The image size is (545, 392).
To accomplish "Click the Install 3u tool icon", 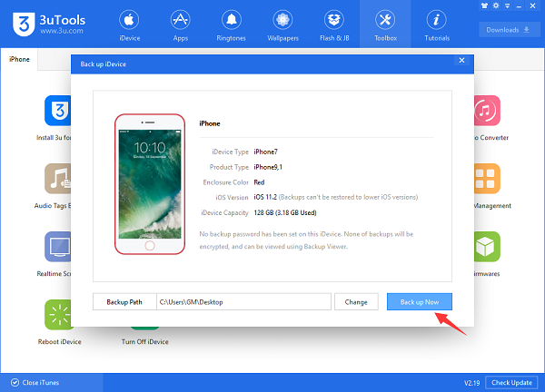I will point(58,111).
